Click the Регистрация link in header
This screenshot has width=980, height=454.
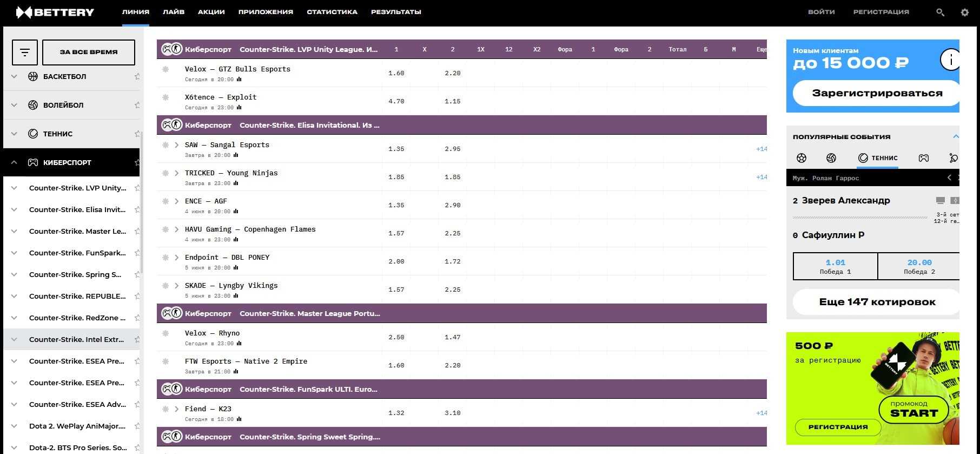point(881,12)
